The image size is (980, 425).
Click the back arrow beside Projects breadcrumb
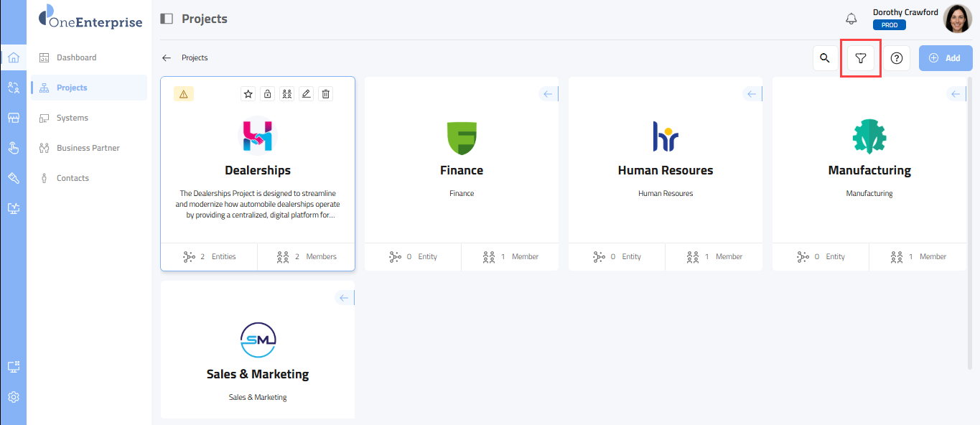[167, 58]
